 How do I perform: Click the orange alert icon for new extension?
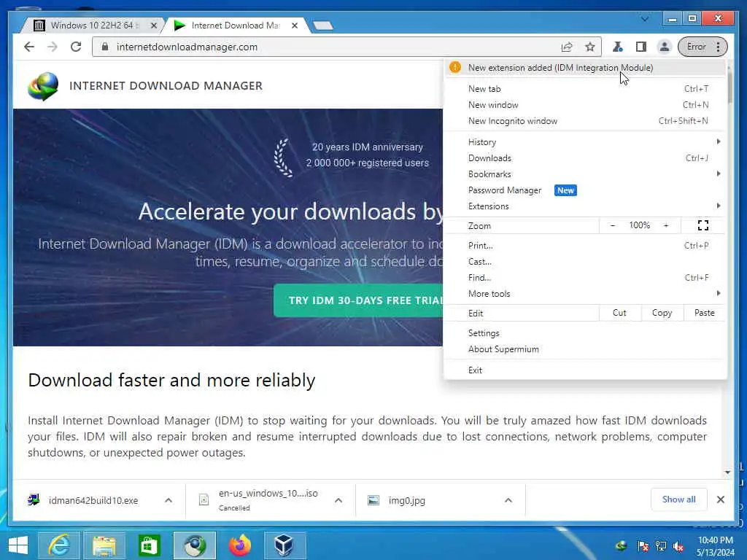point(455,68)
